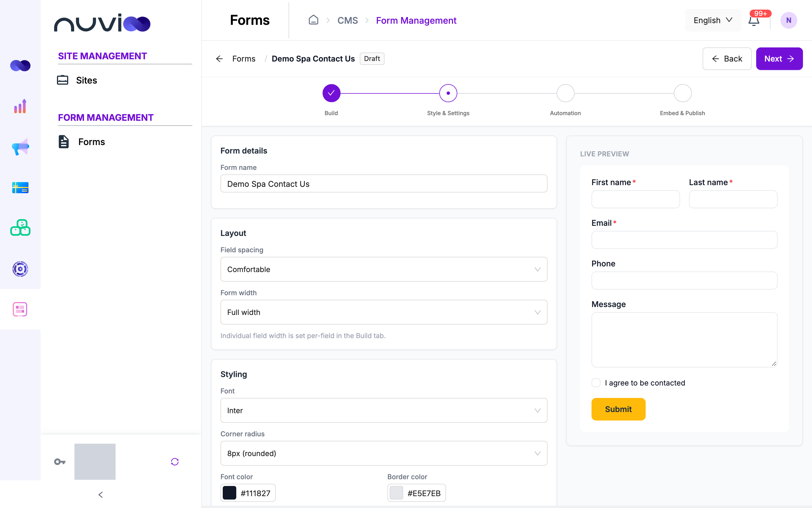Screen dimensions: 812x508
Task: Open the Form width dropdown
Action: pyautogui.click(x=384, y=312)
